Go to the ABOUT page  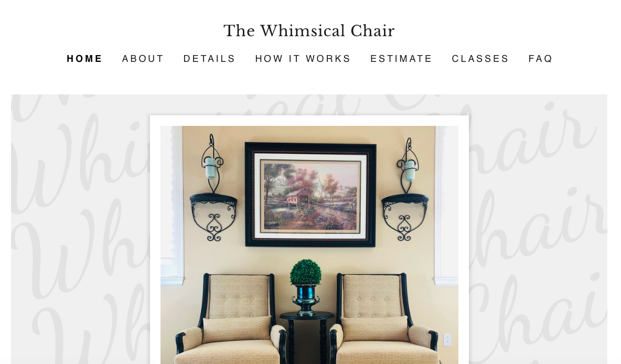coord(143,59)
